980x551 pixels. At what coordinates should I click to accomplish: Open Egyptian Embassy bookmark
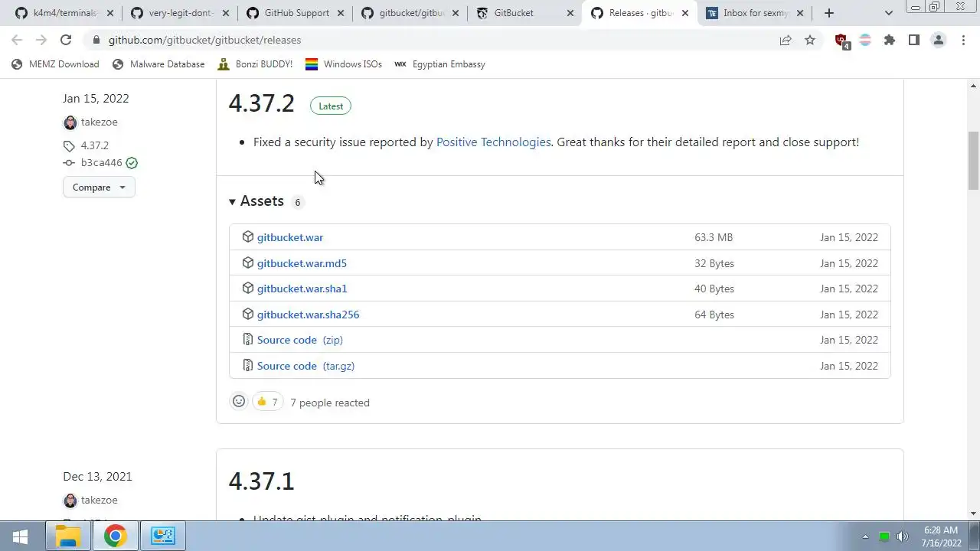point(439,64)
